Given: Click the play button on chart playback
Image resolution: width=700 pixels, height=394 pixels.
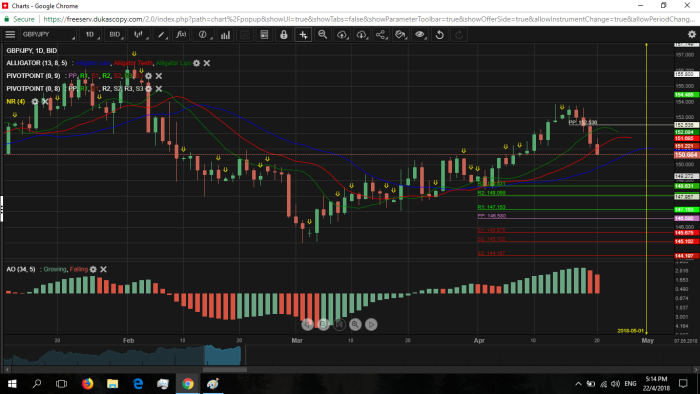Looking at the screenshot, I should click(371, 324).
